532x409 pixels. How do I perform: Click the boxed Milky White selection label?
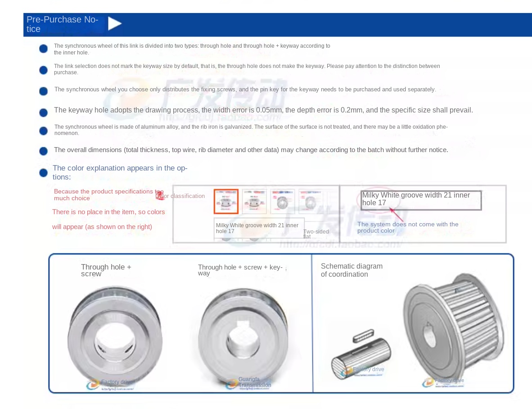[x=420, y=199]
